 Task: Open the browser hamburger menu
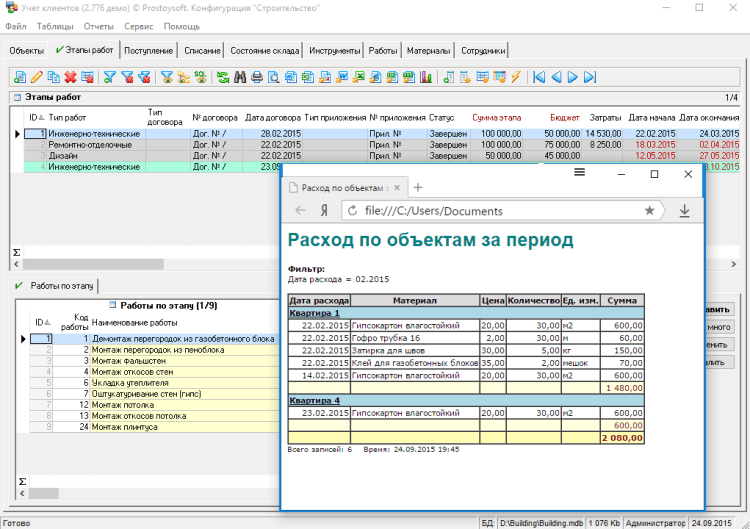coord(579,173)
